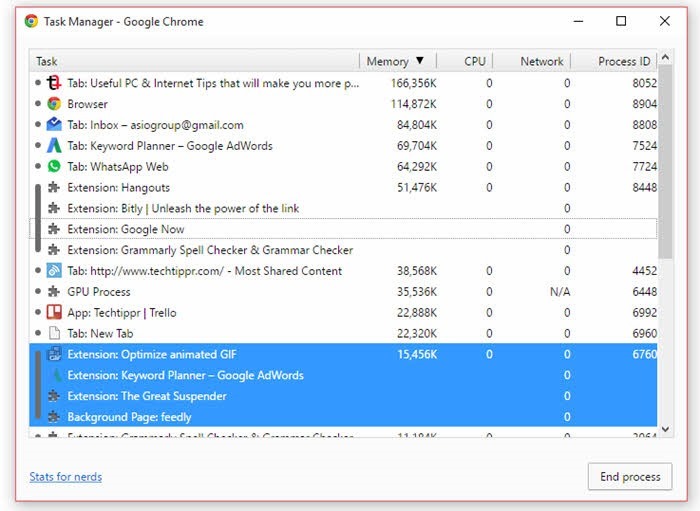The height and width of the screenshot is (511, 700).
Task: Click the vertical scrollbar thumb
Action: click(x=665, y=161)
